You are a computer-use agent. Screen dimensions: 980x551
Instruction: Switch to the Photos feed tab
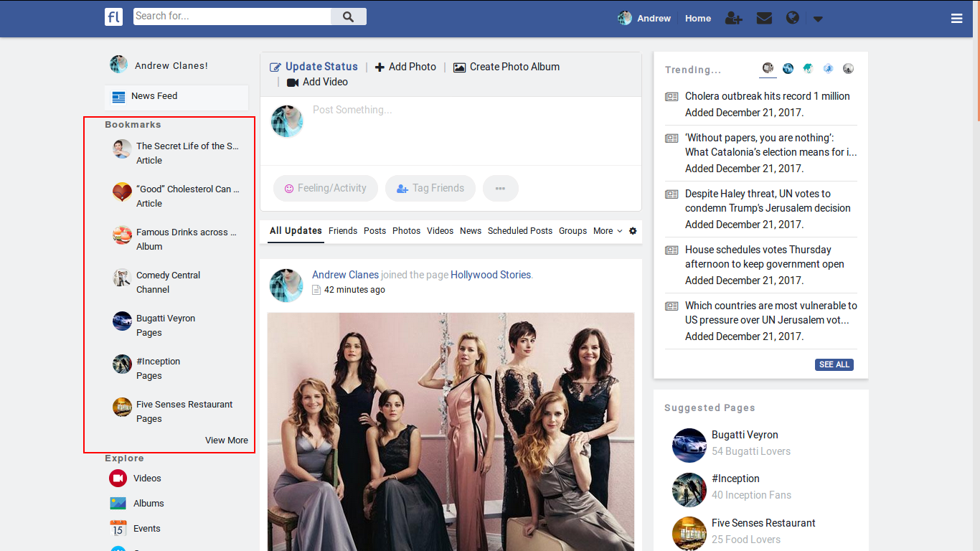[406, 231]
